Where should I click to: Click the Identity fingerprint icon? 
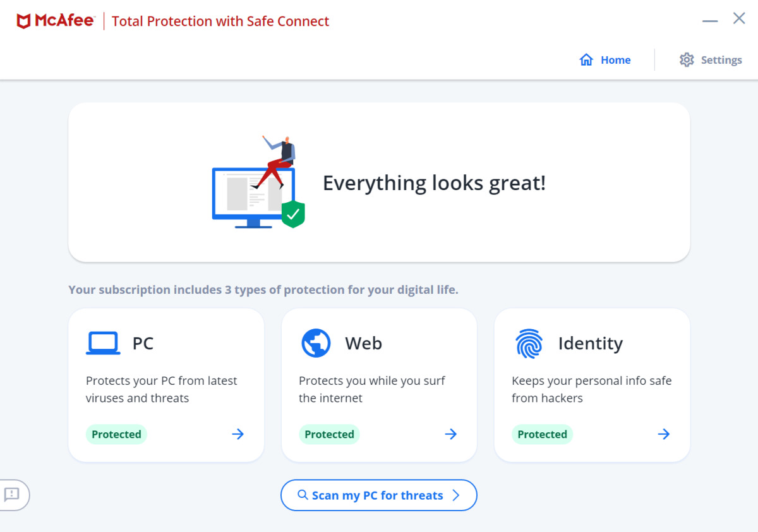pos(529,343)
